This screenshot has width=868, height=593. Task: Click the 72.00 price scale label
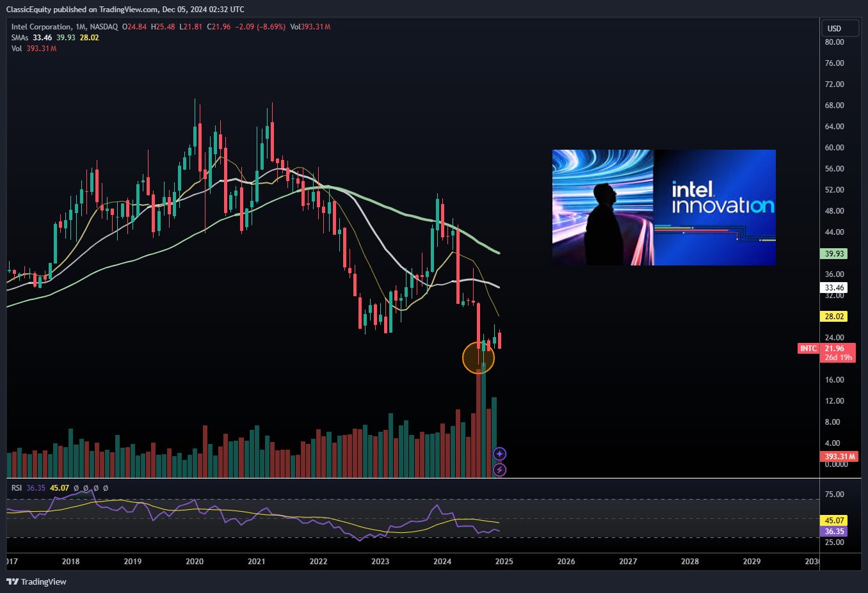click(834, 84)
